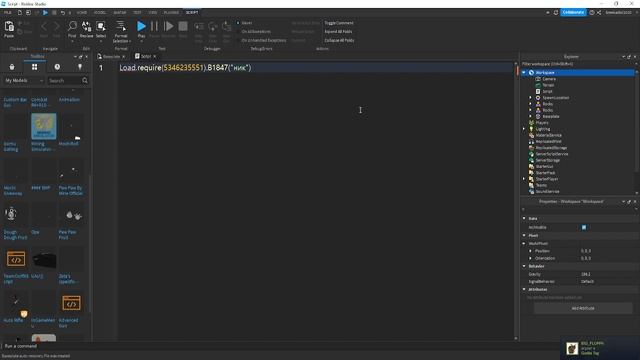
Task: Click the quick-access blue Play icon
Action: pos(45,13)
